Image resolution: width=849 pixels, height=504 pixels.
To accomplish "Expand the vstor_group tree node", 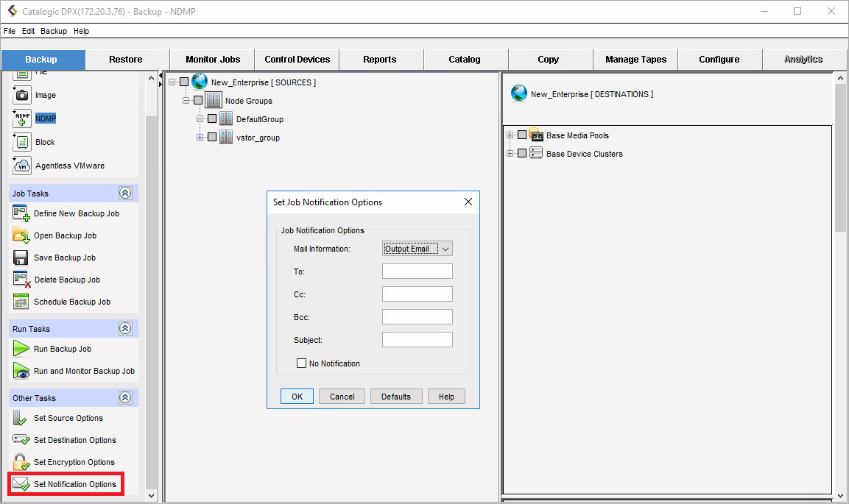I will click(200, 137).
